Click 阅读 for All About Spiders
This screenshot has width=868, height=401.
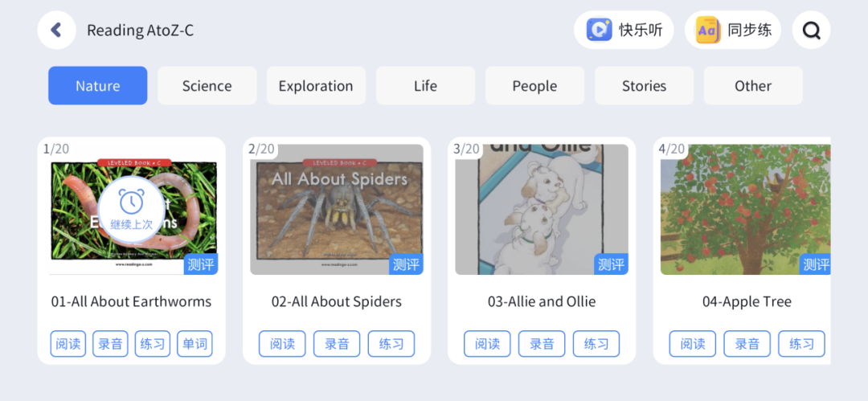click(x=282, y=344)
